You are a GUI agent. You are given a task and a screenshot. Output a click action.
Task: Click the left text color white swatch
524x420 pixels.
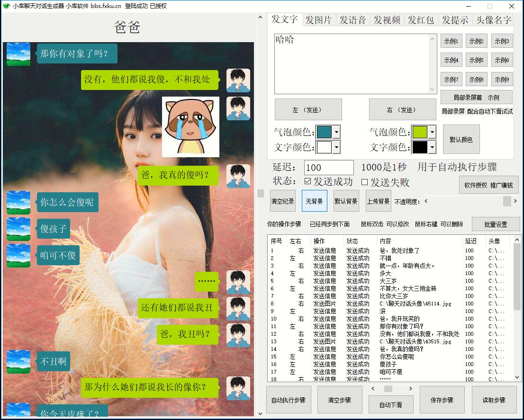coord(324,147)
